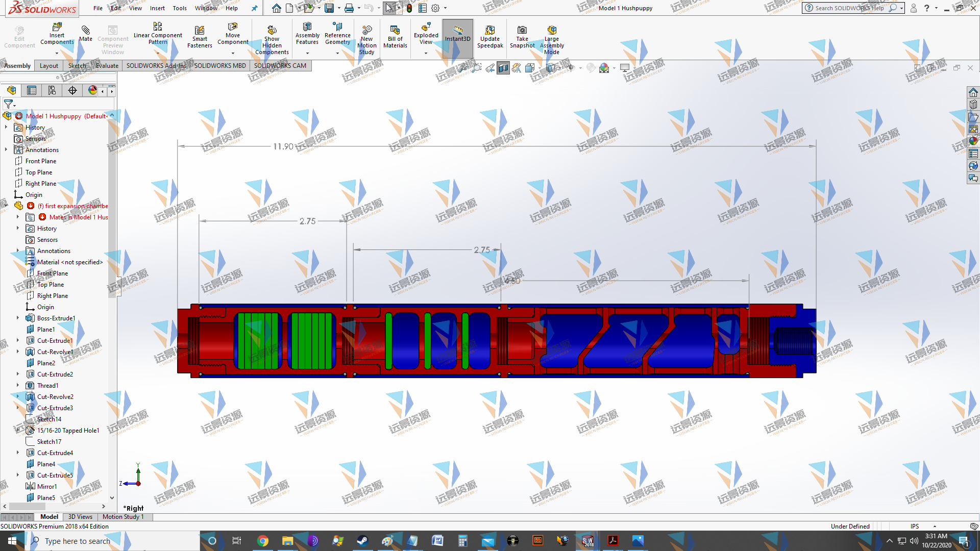Switch to Motion Study 1 tab
980x551 pixels.
[123, 517]
